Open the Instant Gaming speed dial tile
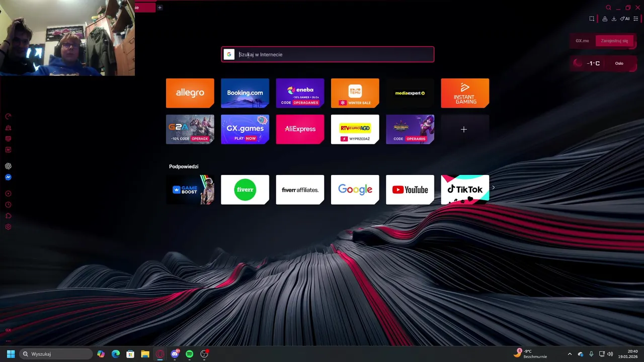 point(465,93)
